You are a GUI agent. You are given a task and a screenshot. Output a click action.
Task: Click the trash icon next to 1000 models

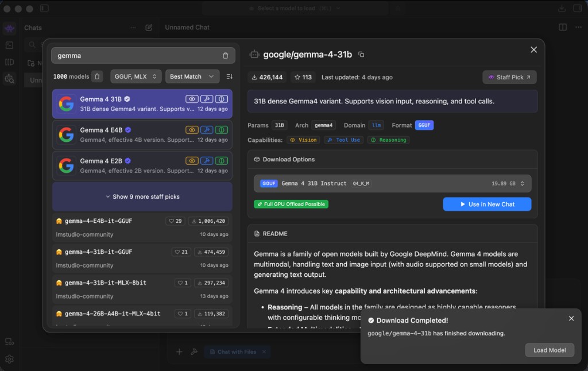tap(97, 76)
